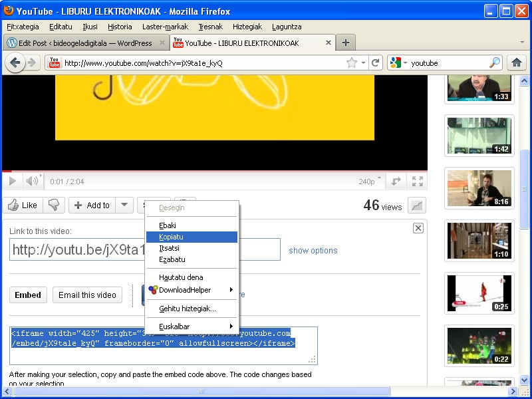Open the list all tabs dropdown arrow
This screenshot has height=399, width=532.
(x=523, y=43)
